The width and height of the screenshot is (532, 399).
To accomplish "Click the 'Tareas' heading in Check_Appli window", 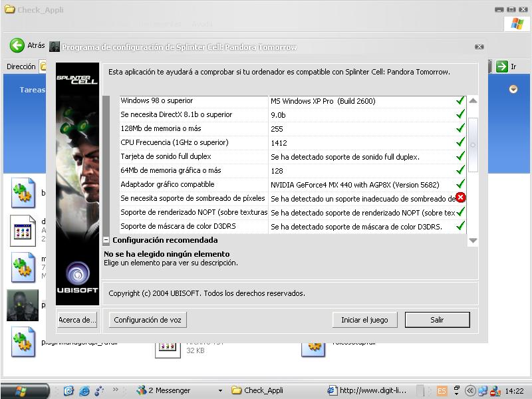I will click(32, 90).
